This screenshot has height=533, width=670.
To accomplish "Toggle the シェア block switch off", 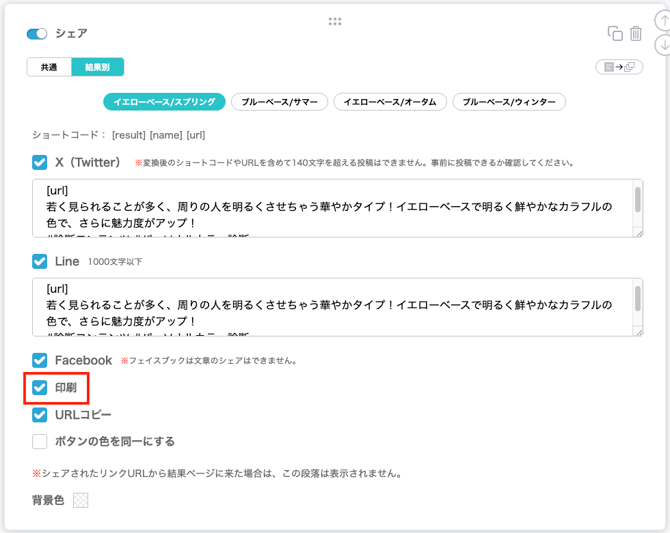I will pyautogui.click(x=37, y=34).
